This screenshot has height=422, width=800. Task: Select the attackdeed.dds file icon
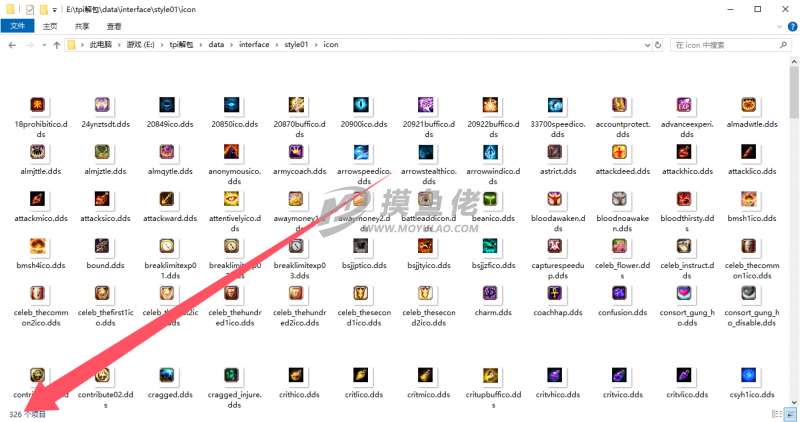pos(619,152)
